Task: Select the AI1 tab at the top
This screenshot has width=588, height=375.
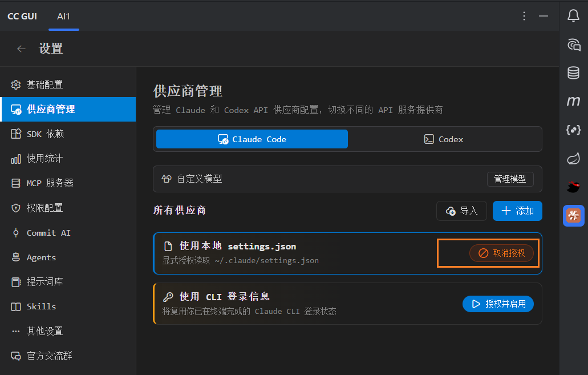Action: click(x=63, y=16)
